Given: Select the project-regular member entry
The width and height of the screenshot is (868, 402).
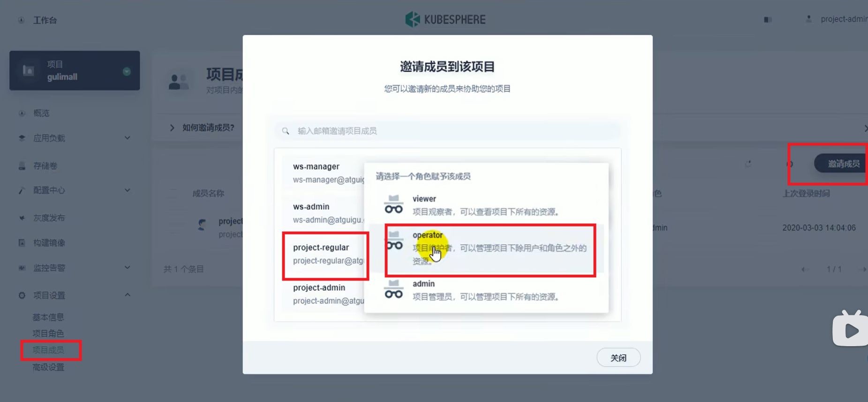Looking at the screenshot, I should tap(326, 254).
